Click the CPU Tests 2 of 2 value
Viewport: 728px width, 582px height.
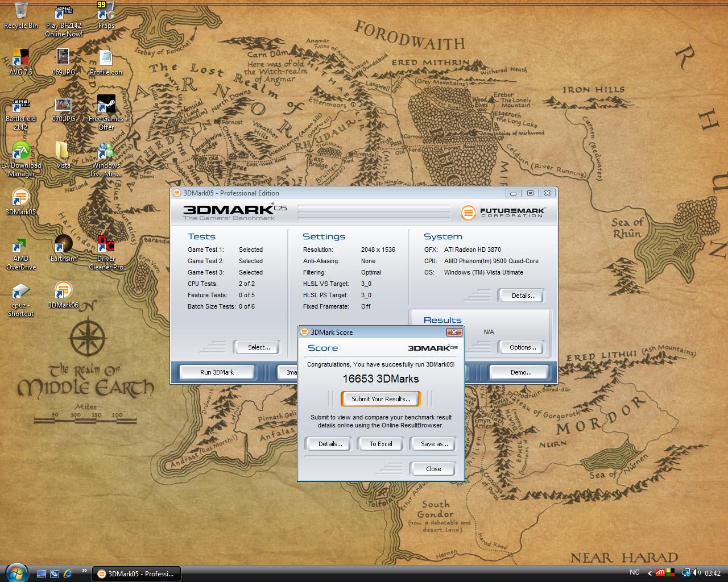pos(247,284)
